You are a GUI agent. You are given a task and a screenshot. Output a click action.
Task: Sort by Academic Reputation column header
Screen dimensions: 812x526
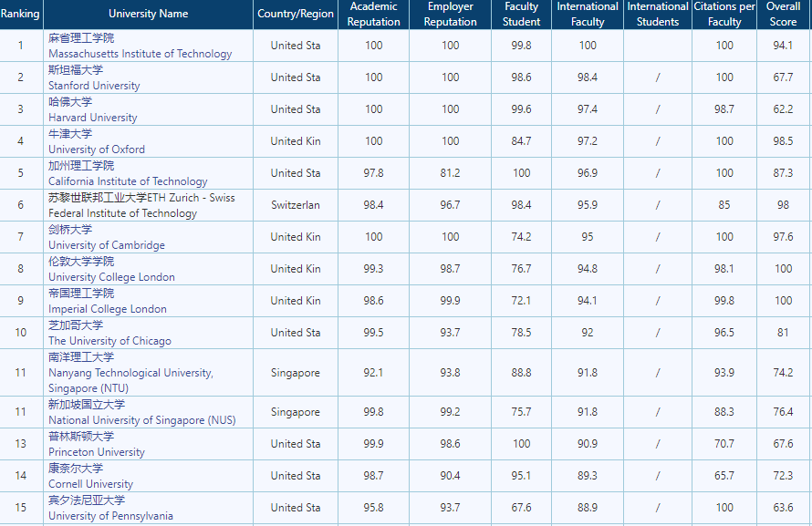point(373,14)
